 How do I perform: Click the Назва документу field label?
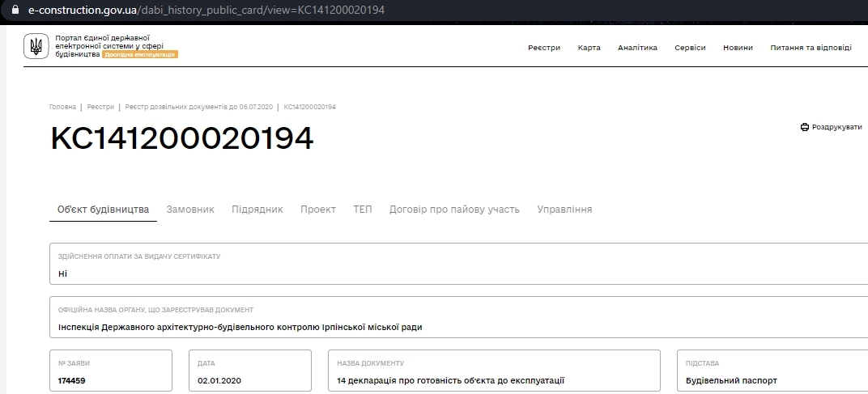[370, 363]
